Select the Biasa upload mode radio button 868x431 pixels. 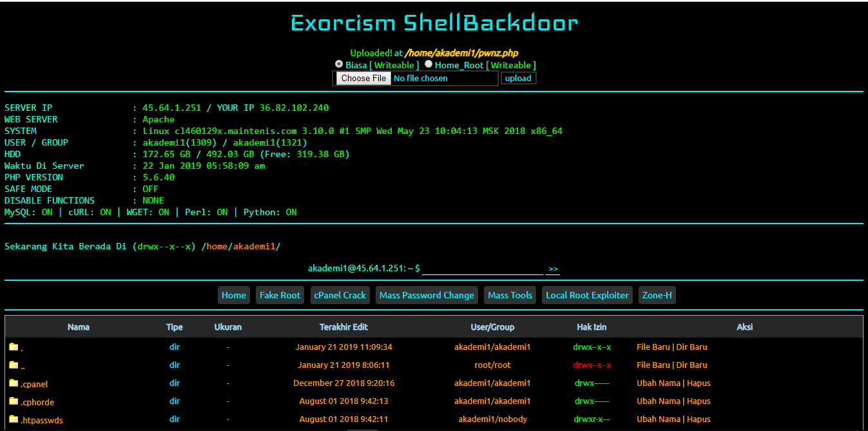tap(339, 63)
